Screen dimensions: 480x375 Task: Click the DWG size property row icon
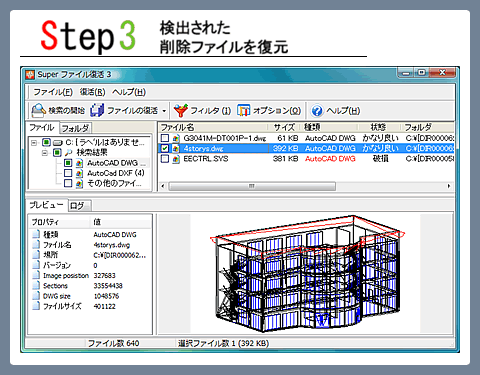click(36, 296)
